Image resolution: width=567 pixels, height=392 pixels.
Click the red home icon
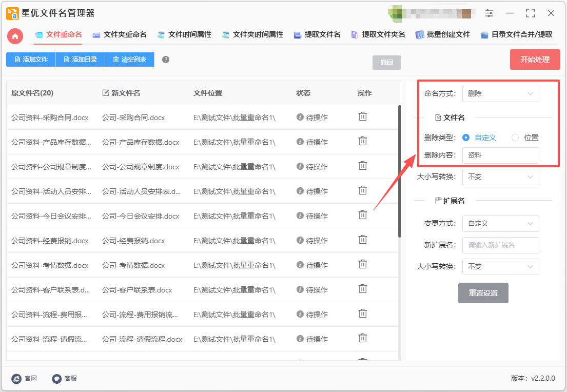click(15, 36)
